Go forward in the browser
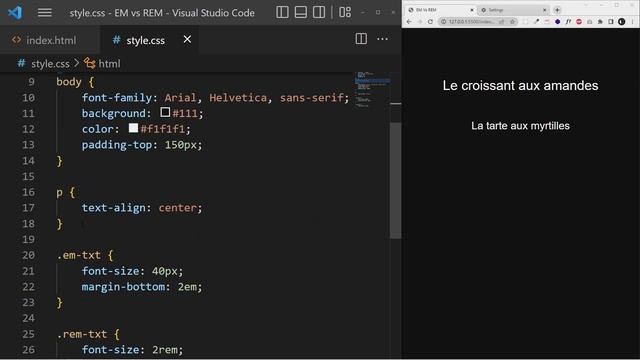640x360 pixels. tap(420, 22)
